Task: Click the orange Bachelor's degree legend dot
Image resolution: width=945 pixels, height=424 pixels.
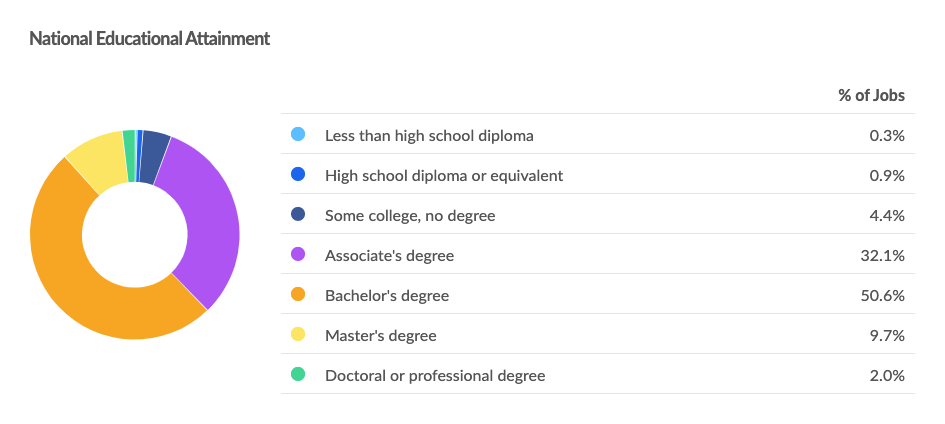Action: (x=298, y=295)
